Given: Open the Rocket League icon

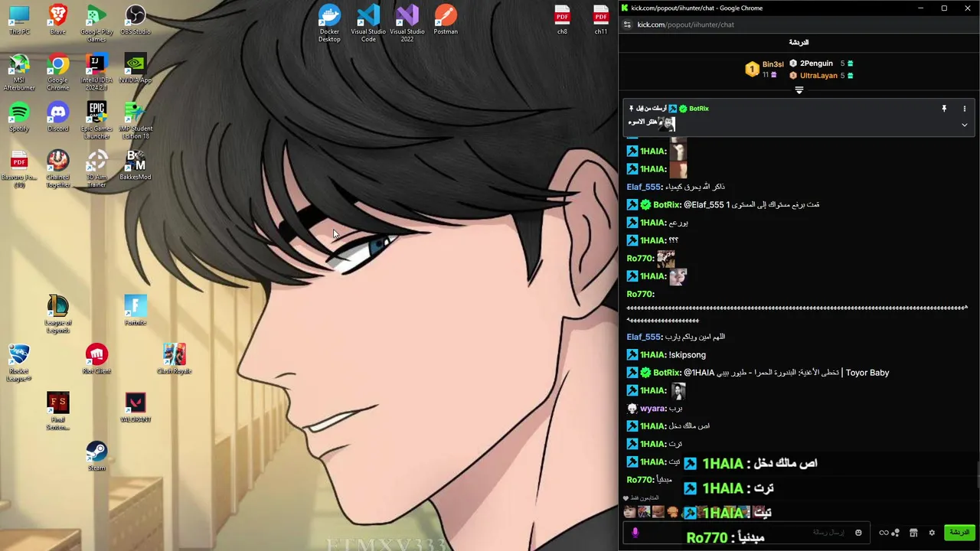Looking at the screenshot, I should tap(19, 362).
